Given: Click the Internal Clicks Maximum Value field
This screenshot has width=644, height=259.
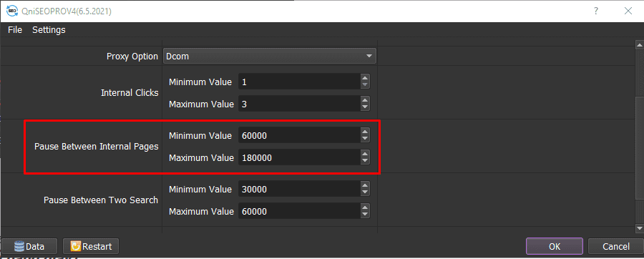Looking at the screenshot, I should 299,104.
